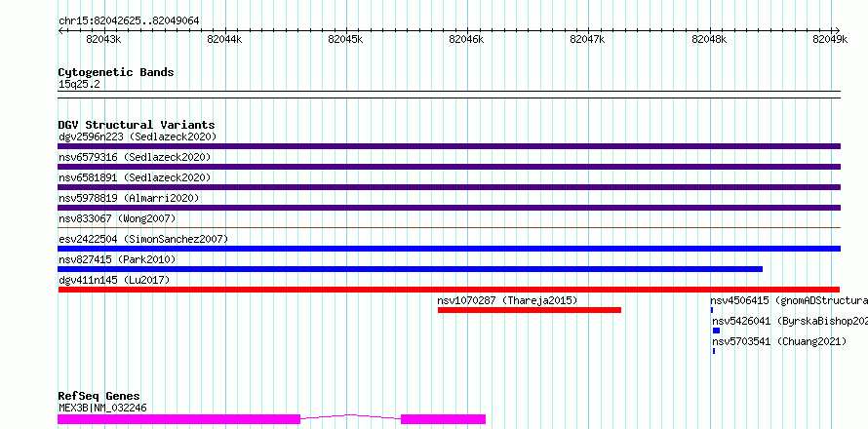Open the dgv411n145 (Lu2017) variant label
Image resolution: width=868 pixels, height=429 pixels.
pyautogui.click(x=114, y=280)
